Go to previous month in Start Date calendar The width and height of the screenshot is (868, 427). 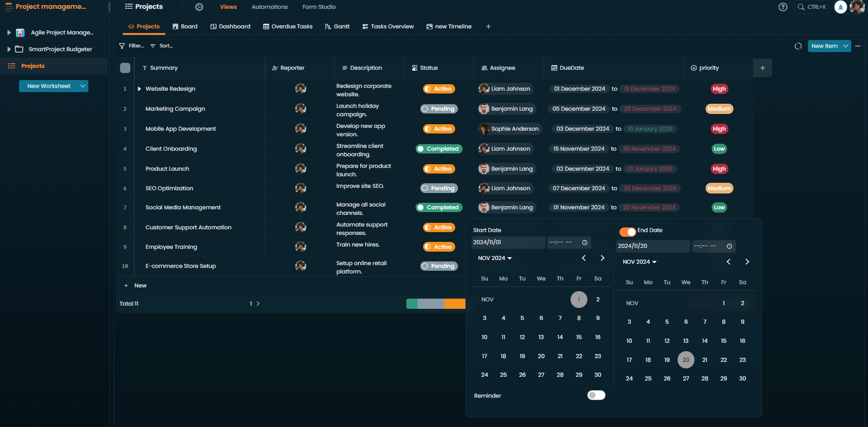coord(584,258)
